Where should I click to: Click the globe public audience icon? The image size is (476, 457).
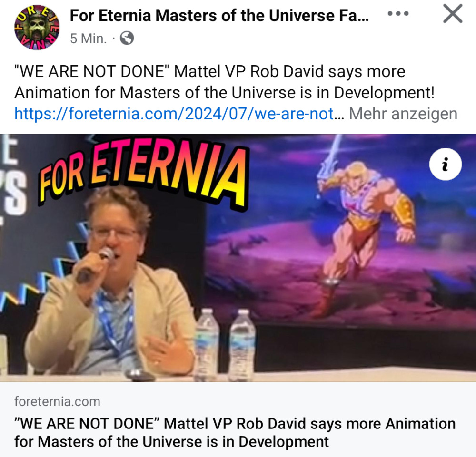tap(127, 38)
